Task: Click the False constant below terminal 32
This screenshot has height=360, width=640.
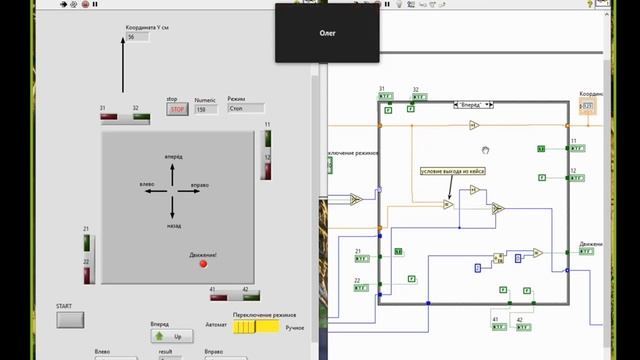Action: click(411, 109)
